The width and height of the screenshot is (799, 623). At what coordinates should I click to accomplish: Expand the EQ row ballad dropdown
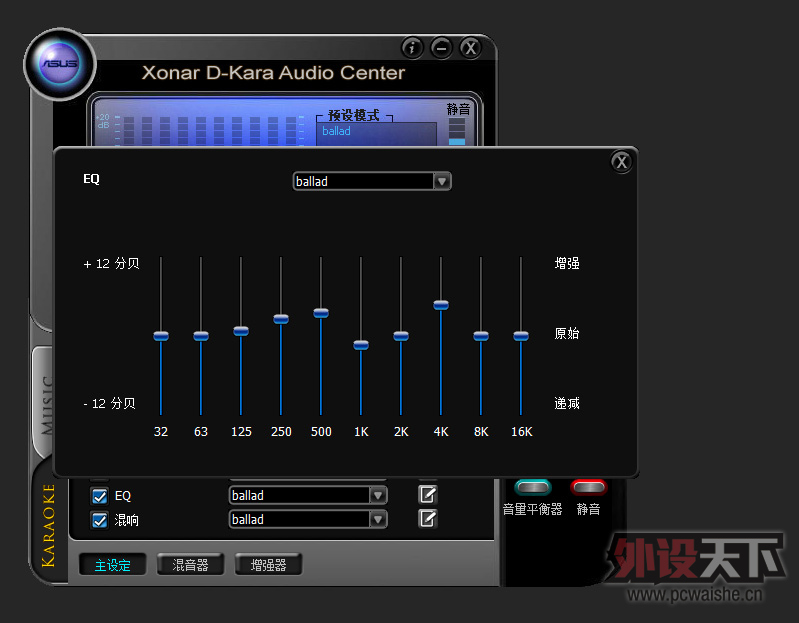tap(378, 495)
